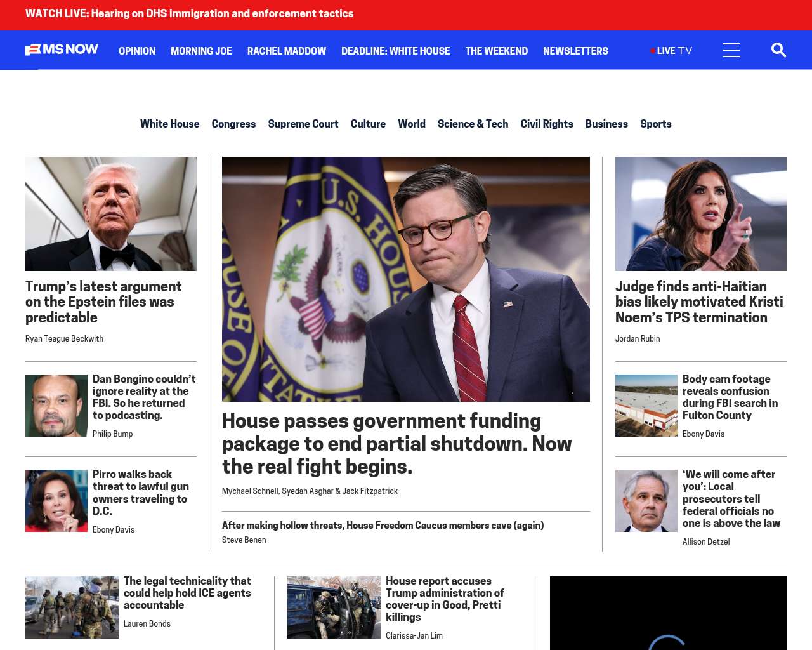This screenshot has height=650, width=812.
Task: Open the Fulton County aerial thumbnail
Action: [x=646, y=406]
